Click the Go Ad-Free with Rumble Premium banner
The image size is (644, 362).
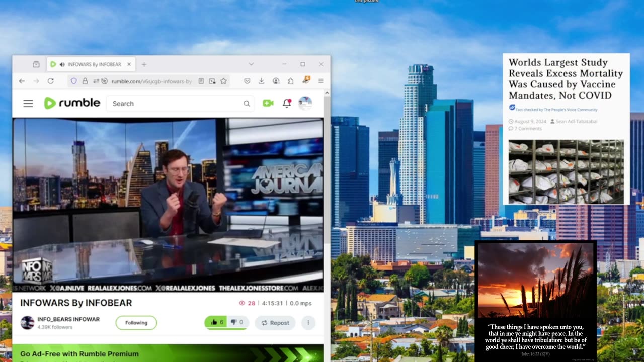[168, 353]
